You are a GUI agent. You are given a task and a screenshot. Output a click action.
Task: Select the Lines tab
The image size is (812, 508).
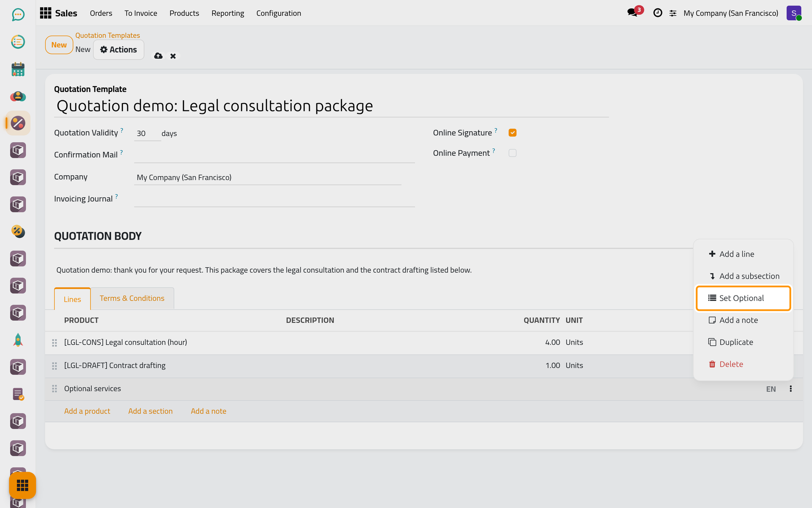[72, 299]
